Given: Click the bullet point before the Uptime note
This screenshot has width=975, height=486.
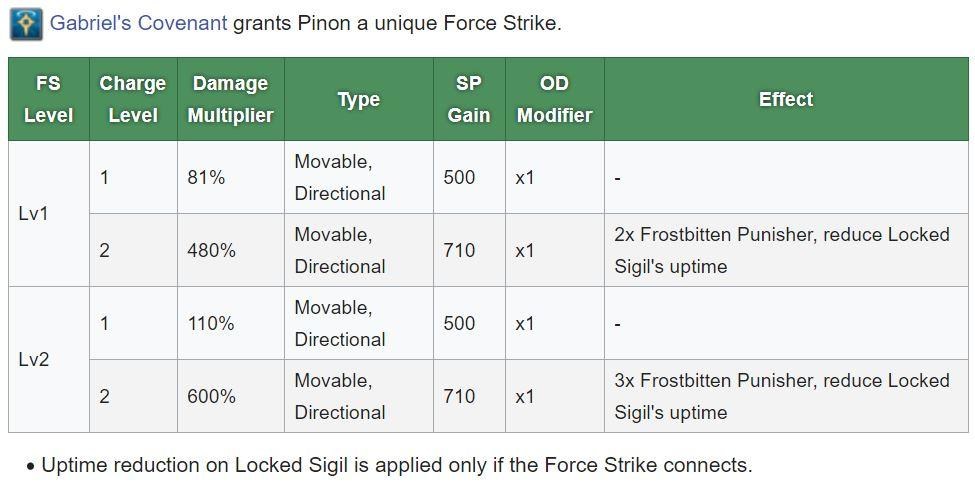Looking at the screenshot, I should tap(31, 466).
